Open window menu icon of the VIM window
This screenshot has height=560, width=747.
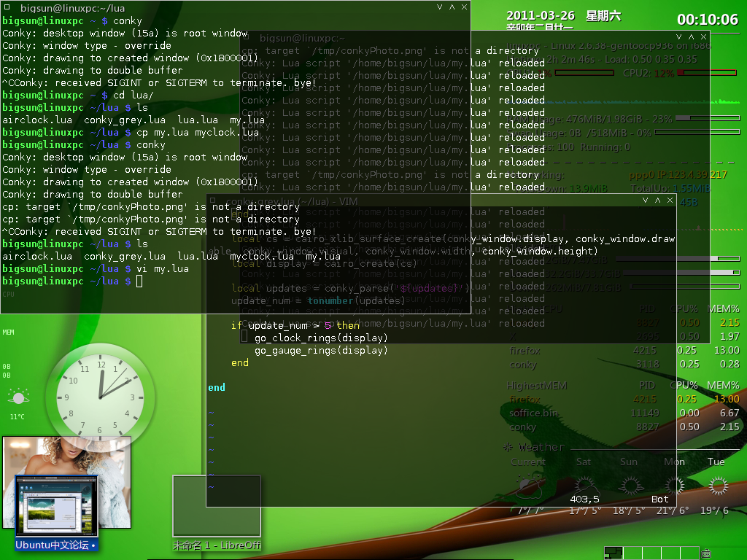[212, 201]
